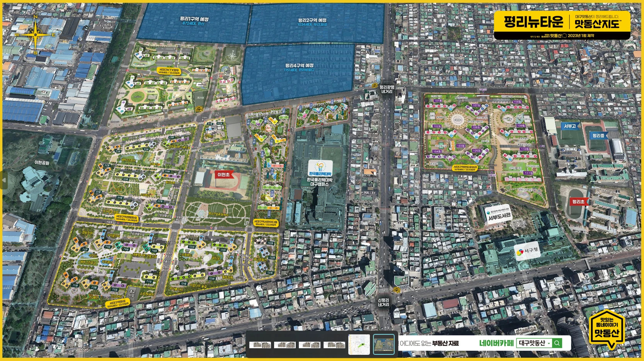Click building label 111동
The width and height of the screenshot is (644, 361).
point(528,173)
